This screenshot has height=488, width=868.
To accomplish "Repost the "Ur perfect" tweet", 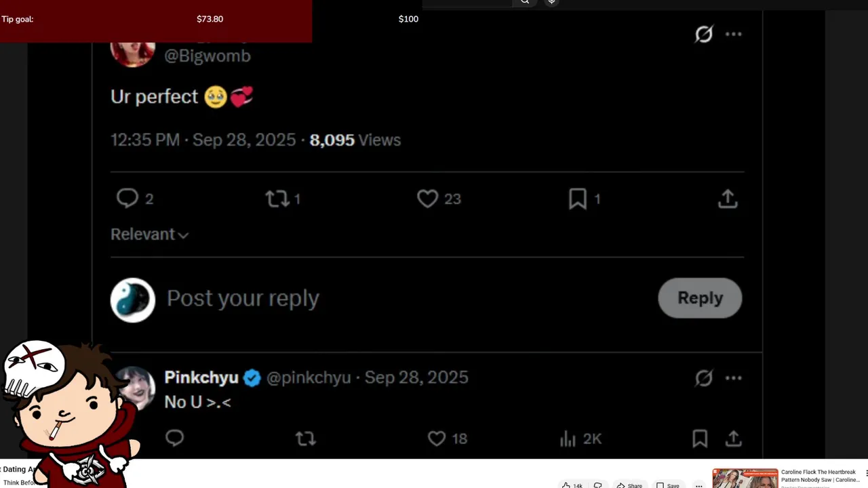I will point(277,199).
